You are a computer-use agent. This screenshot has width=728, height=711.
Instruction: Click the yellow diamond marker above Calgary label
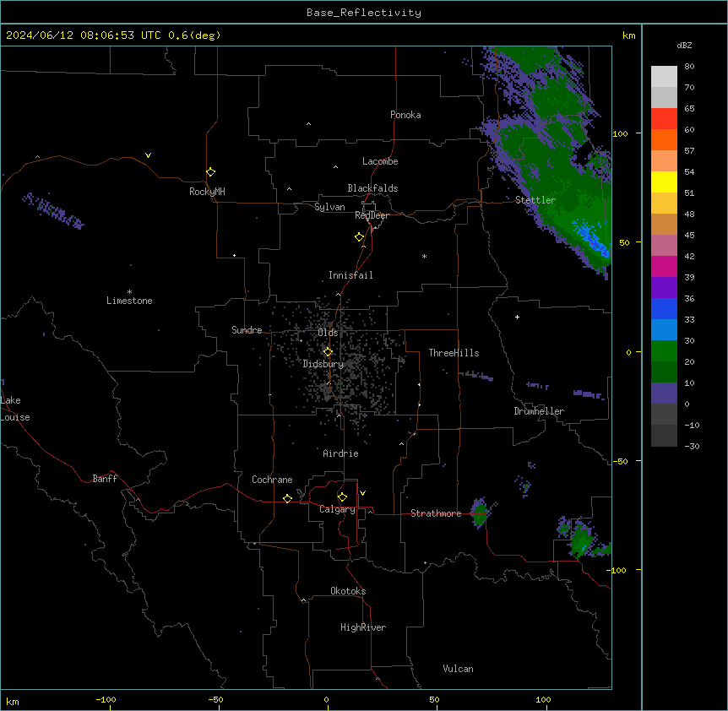[x=342, y=497]
